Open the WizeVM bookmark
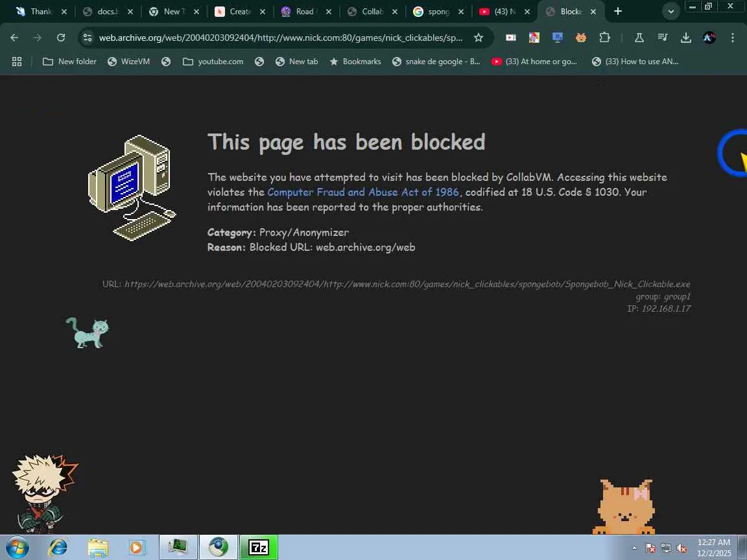 tap(128, 62)
